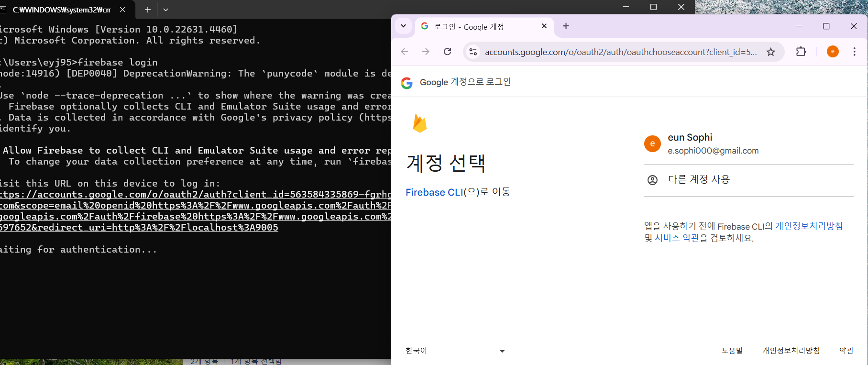The image size is (868, 365).
Task: Maximize the terminal window
Action: 653,7
